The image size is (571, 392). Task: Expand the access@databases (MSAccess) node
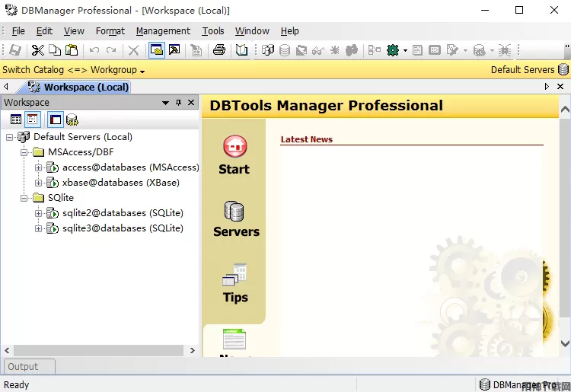pyautogui.click(x=39, y=167)
